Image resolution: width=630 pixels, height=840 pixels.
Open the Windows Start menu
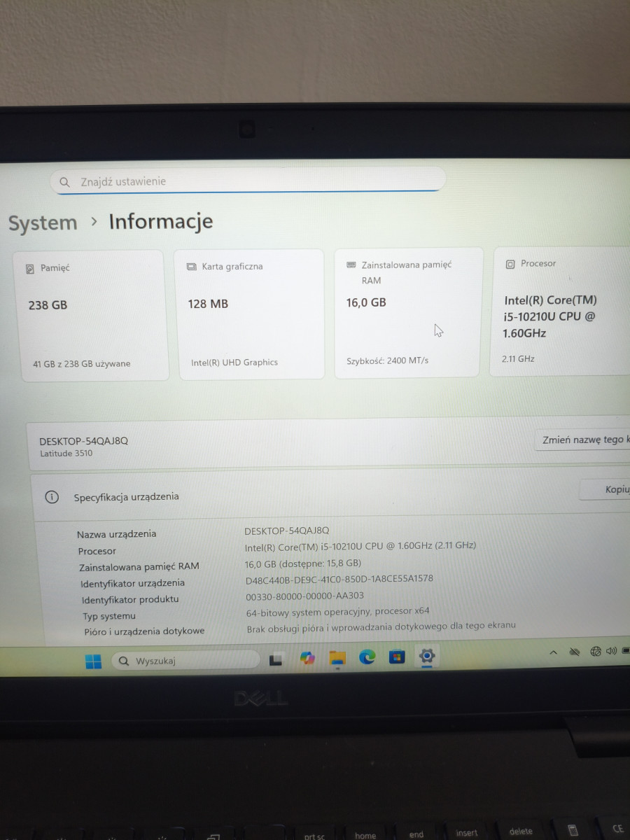[93, 661]
